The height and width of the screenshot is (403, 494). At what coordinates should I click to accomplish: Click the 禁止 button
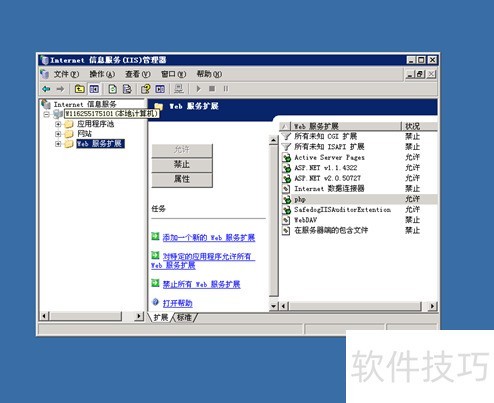(x=182, y=164)
